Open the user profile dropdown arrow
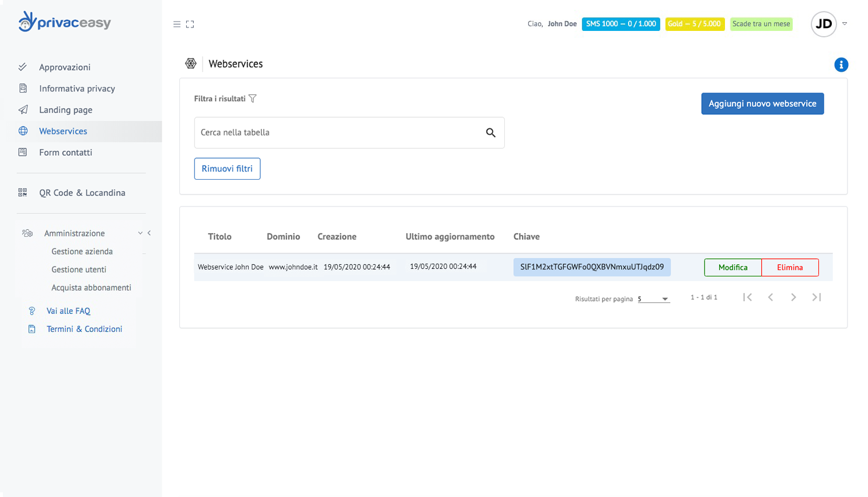The width and height of the screenshot is (868, 497). pyautogui.click(x=844, y=24)
